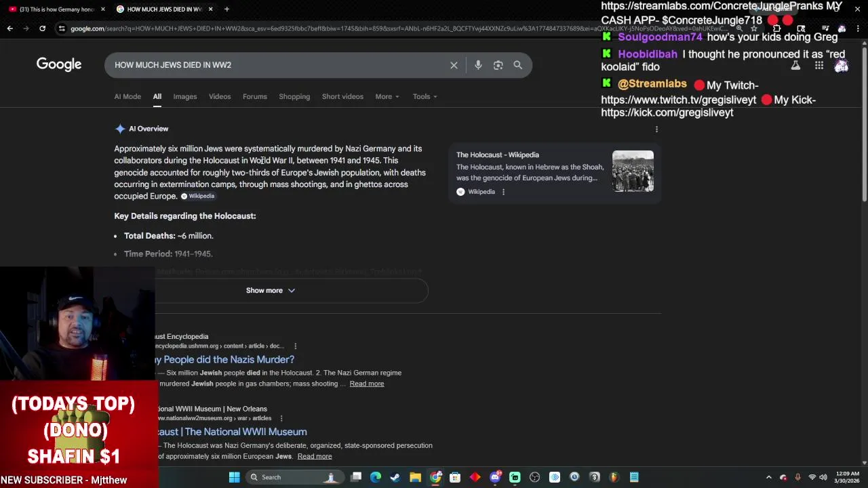The height and width of the screenshot is (488, 868).
Task: Switch to Short videos results
Action: [342, 96]
